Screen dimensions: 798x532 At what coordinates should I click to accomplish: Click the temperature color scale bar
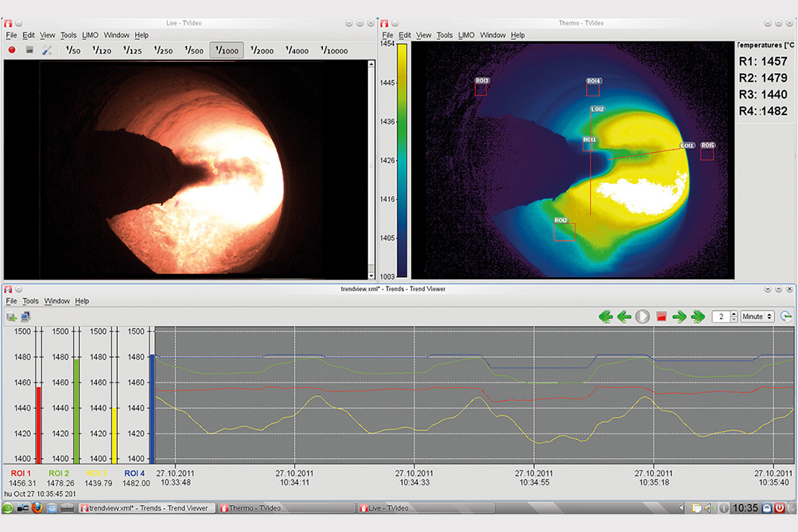402,160
